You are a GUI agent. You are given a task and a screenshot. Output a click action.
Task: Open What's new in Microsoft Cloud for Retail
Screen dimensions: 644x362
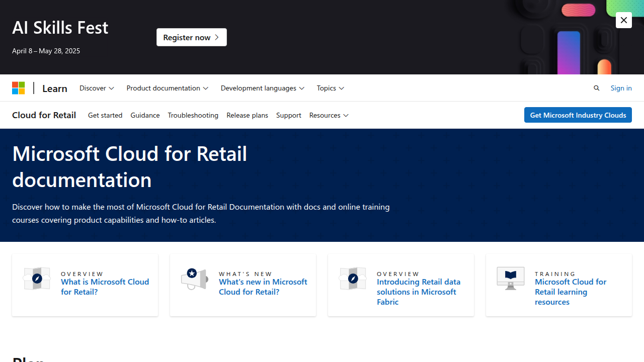tap(263, 287)
